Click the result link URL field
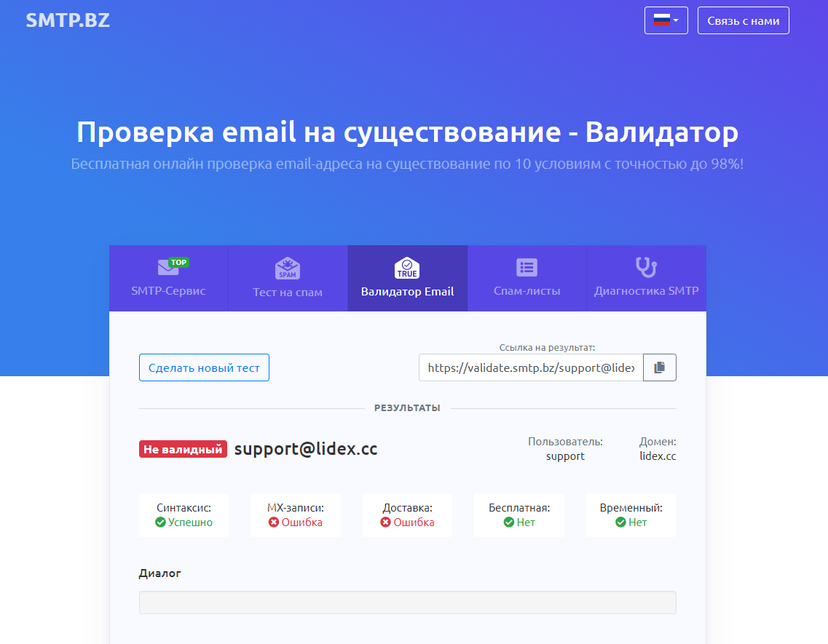This screenshot has height=644, width=828. [x=531, y=367]
